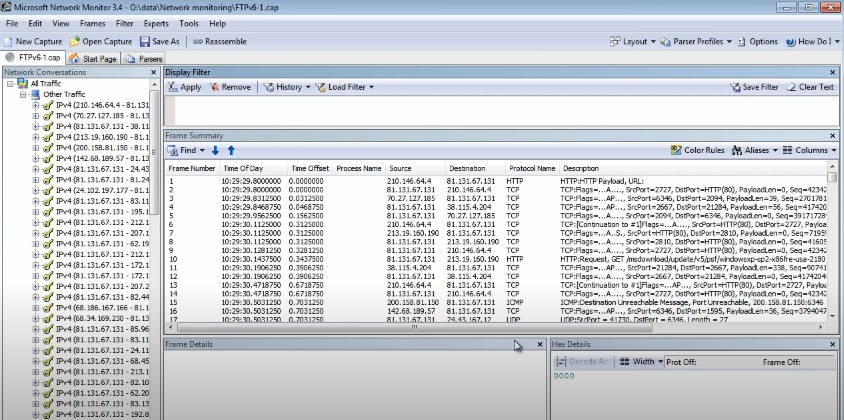Sort by the Destination column header
The image size is (844, 420).
[x=475, y=169]
